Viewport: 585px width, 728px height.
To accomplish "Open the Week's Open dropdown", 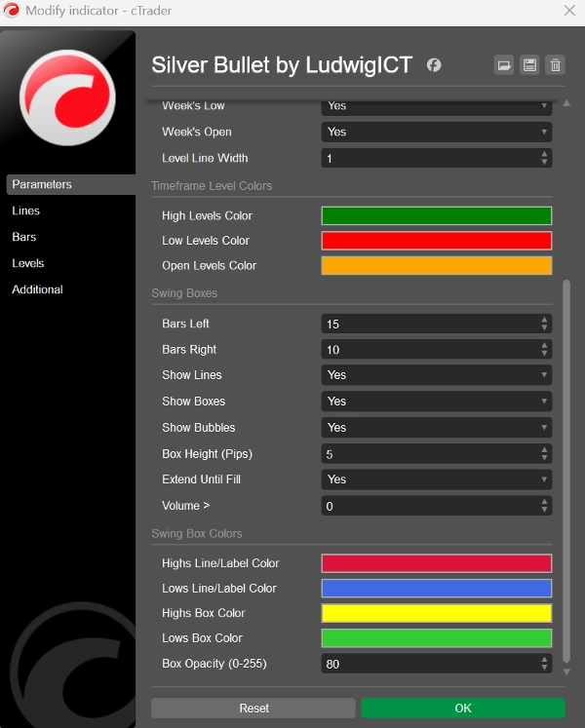I will click(436, 133).
